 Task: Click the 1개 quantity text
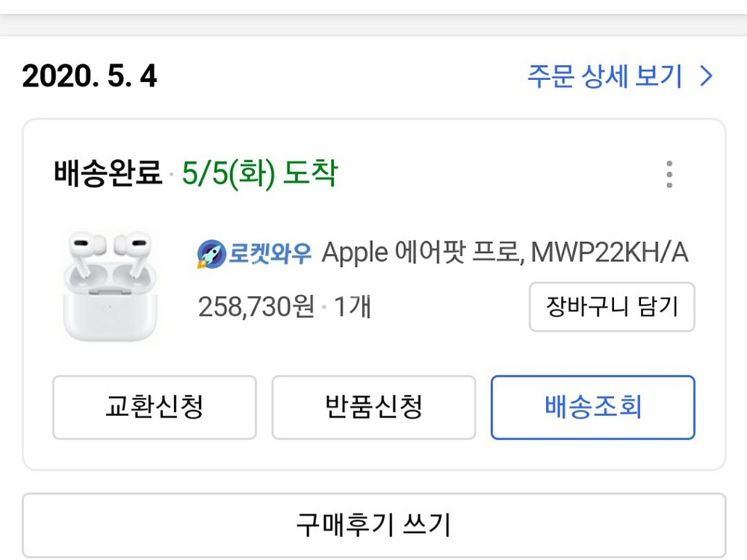point(352,307)
